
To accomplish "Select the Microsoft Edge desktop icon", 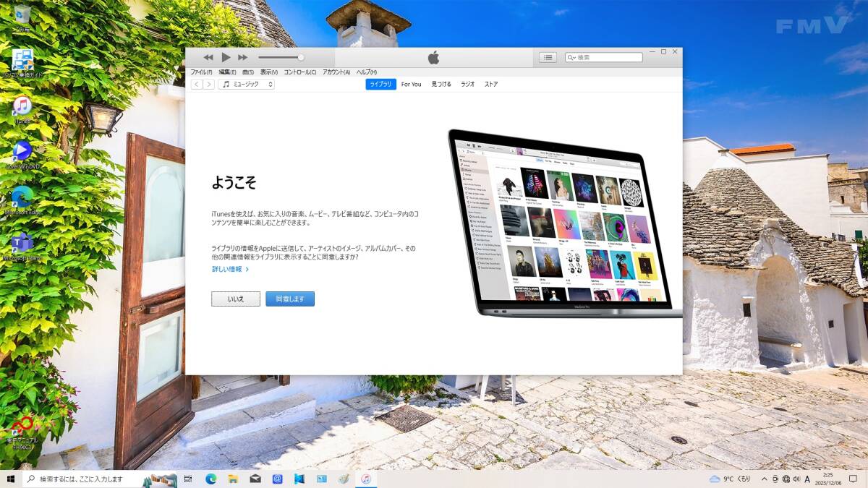I will [22, 201].
